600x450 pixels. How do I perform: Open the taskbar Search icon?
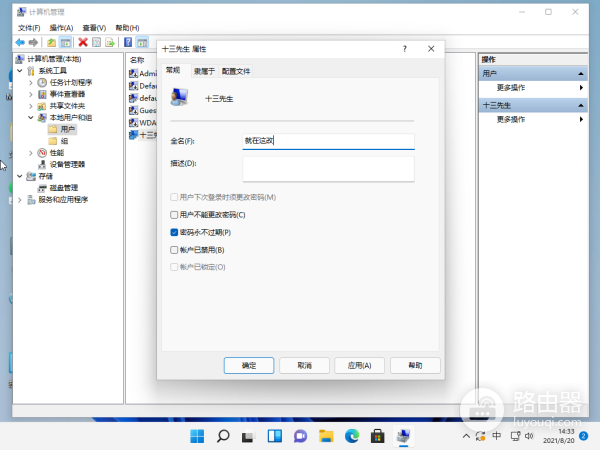tap(223, 436)
